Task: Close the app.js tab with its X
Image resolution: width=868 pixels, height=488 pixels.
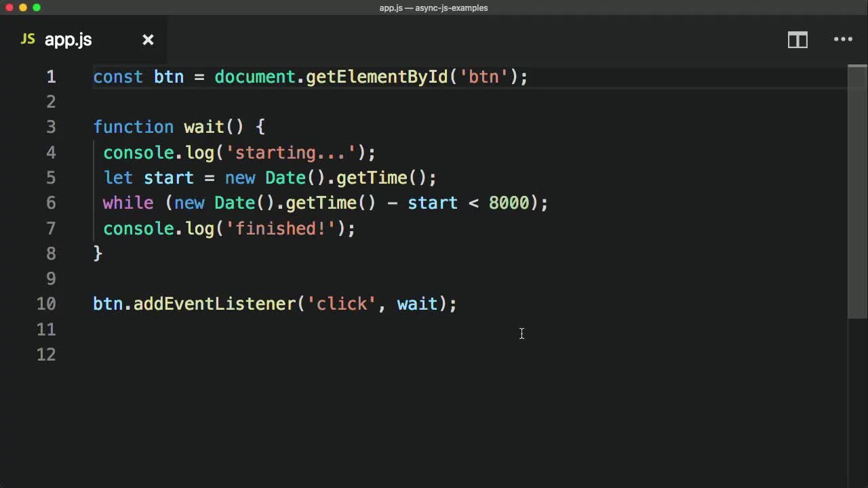Action: click(x=148, y=40)
